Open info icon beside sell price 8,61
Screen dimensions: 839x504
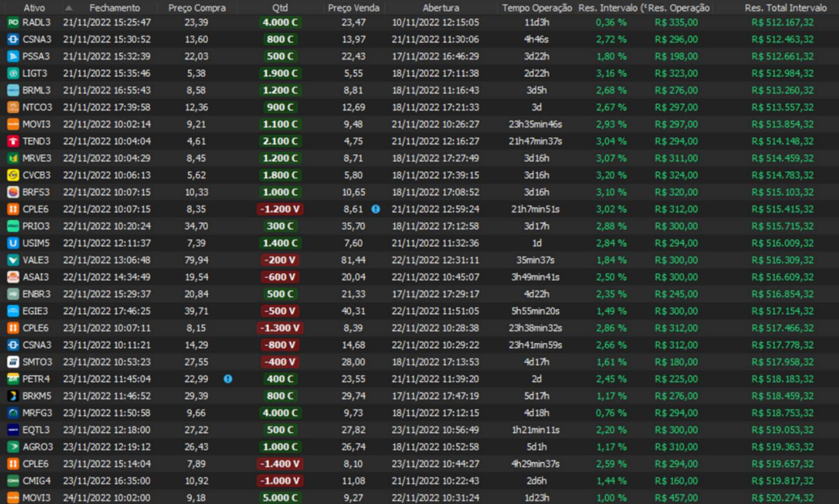click(375, 209)
